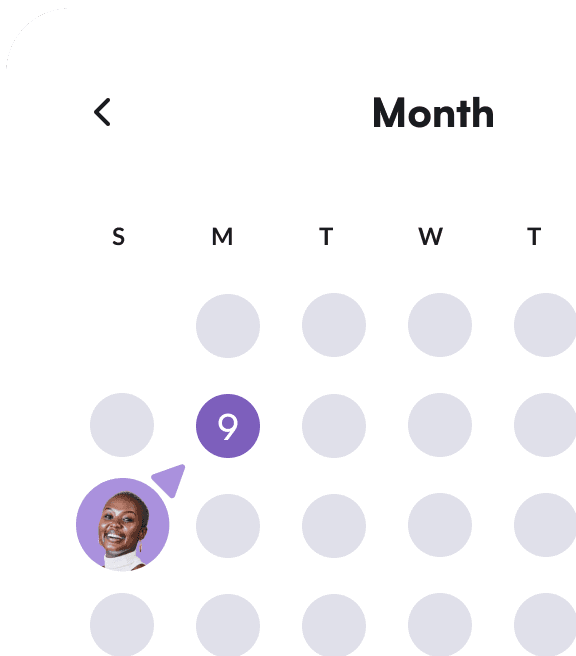
Task: Click the Month title heading
Action: pos(433,113)
